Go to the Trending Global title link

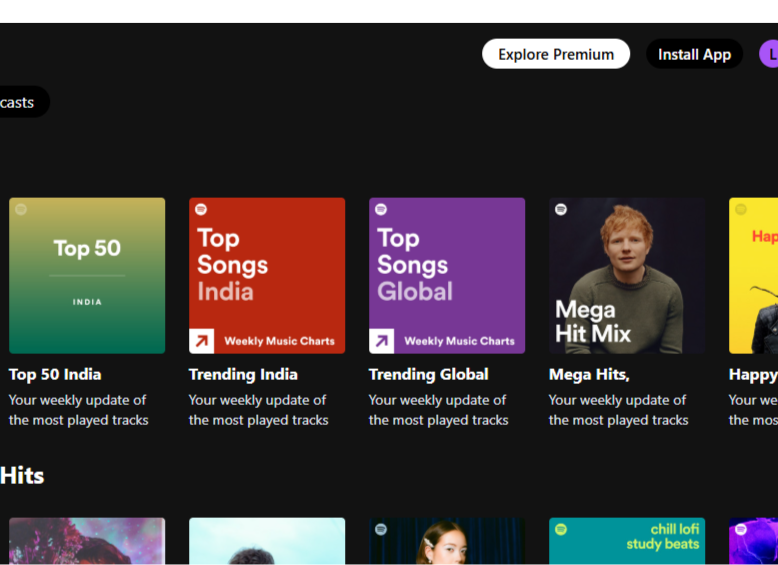pyautogui.click(x=428, y=374)
